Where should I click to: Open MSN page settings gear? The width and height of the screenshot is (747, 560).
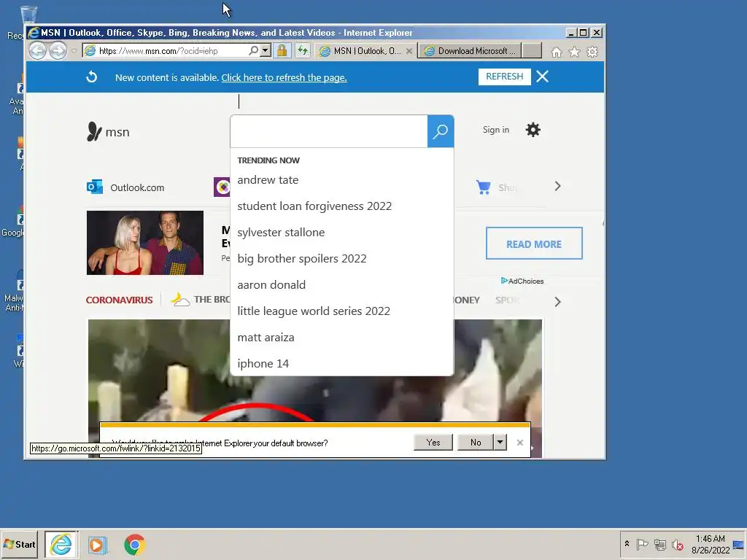[533, 130]
